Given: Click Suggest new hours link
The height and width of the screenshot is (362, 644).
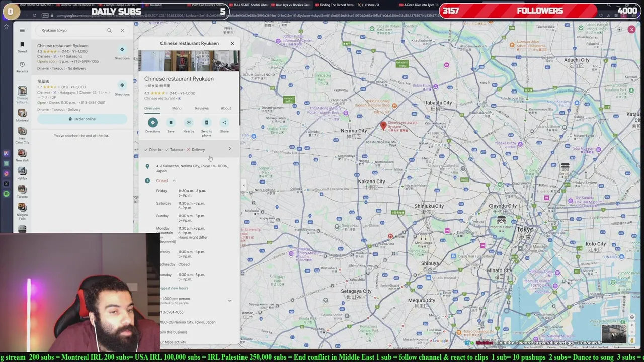Looking at the screenshot, I should click(174, 288).
